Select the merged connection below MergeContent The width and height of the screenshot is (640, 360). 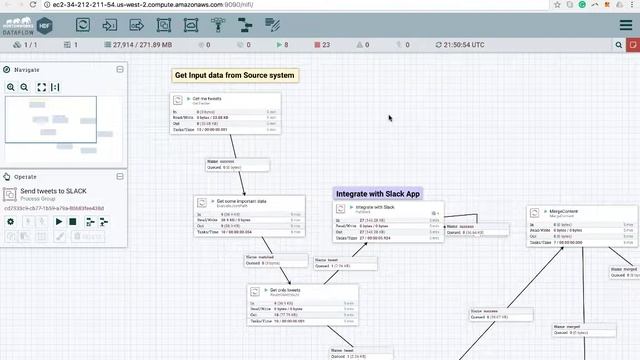click(584, 330)
